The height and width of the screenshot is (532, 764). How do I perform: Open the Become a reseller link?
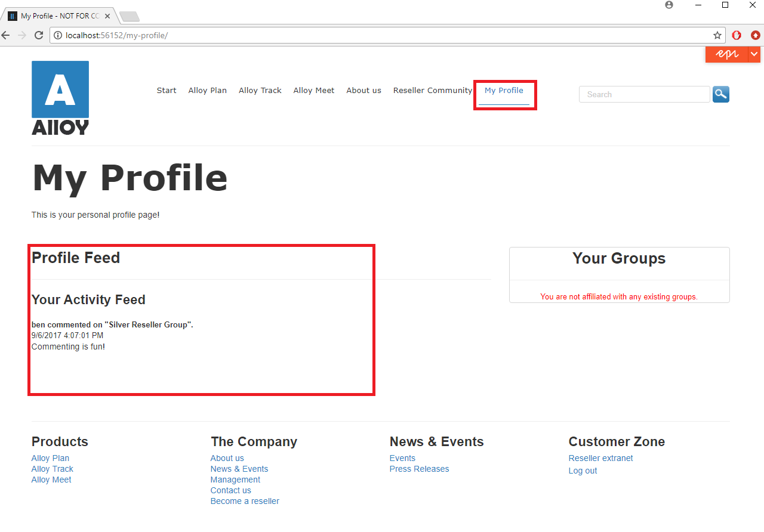click(x=244, y=501)
